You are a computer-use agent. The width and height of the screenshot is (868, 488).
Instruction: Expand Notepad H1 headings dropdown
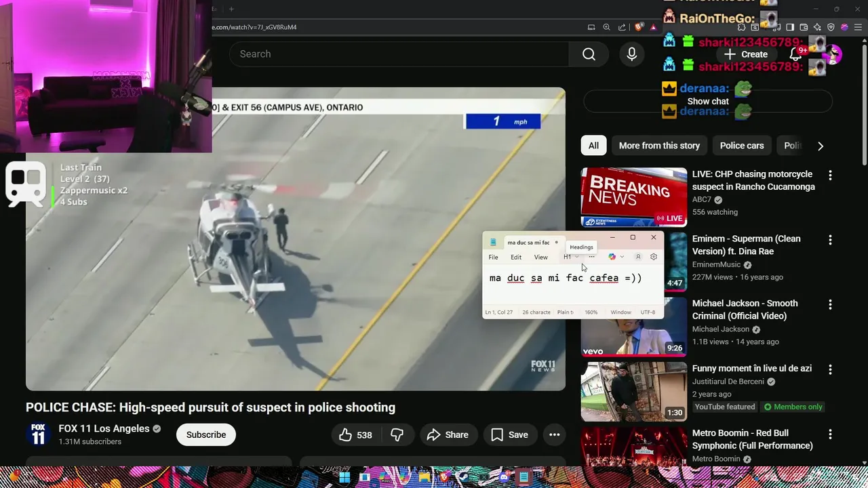571,257
